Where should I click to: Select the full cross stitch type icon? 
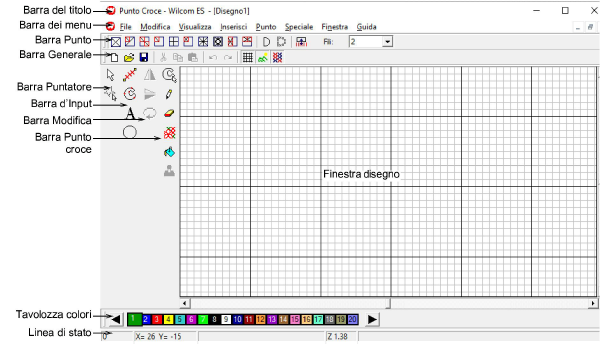click(x=116, y=42)
